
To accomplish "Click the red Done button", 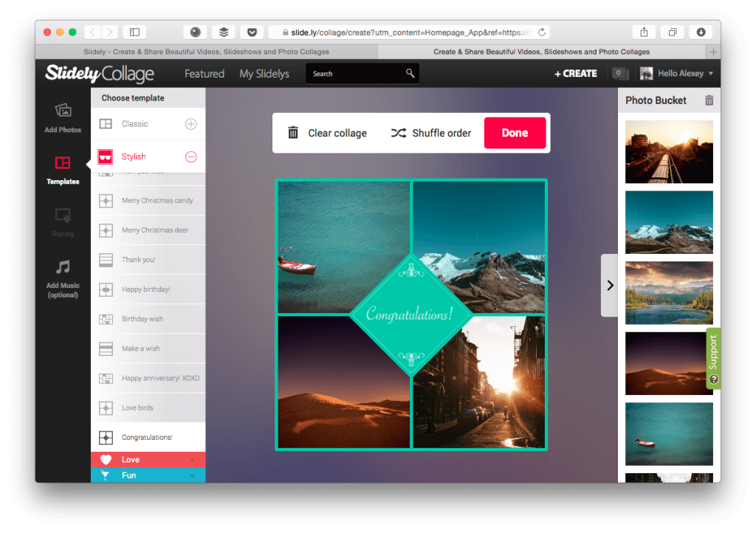I will click(x=515, y=133).
